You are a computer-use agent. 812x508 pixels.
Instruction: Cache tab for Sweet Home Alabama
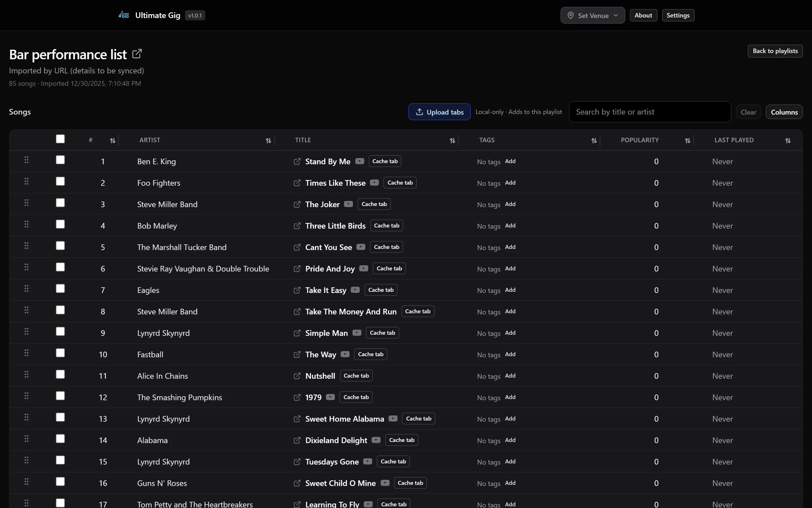pyautogui.click(x=418, y=419)
